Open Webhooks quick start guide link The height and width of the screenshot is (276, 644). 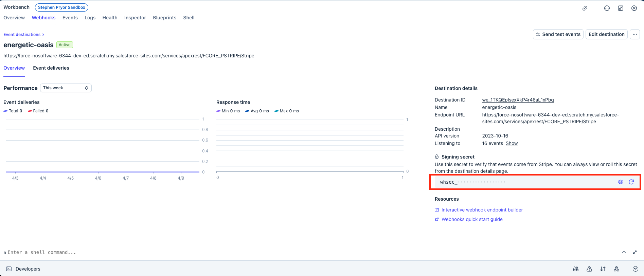pyautogui.click(x=472, y=219)
